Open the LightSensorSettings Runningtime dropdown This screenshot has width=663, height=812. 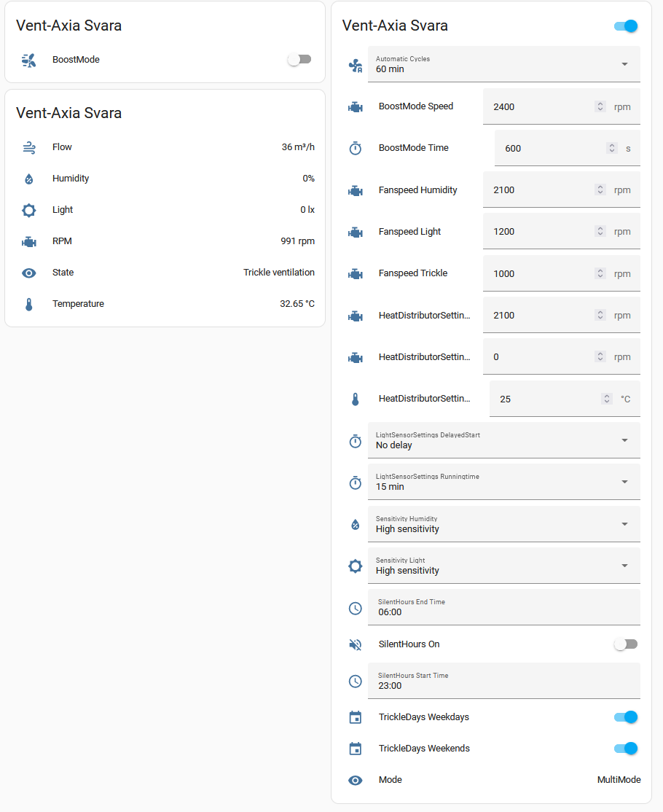tap(503, 482)
